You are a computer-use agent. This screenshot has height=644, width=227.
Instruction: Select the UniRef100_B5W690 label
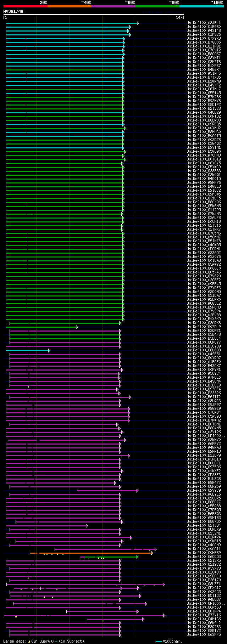tap(204, 151)
